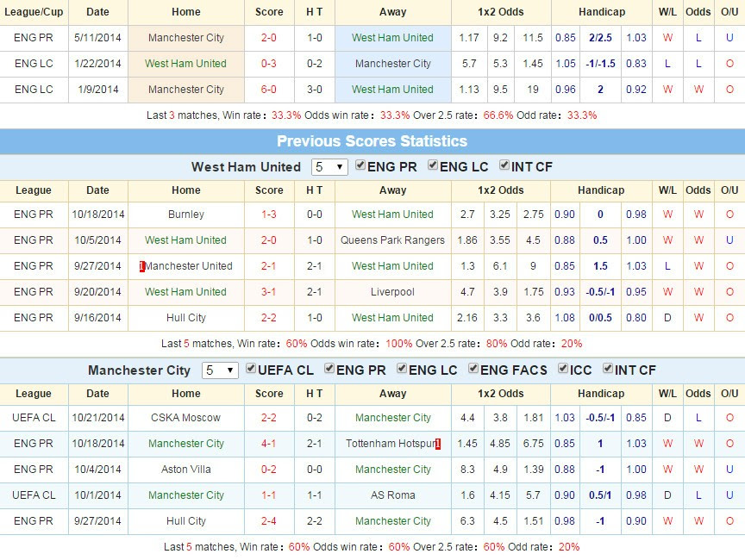The image size is (745, 560).
Task: Click odds 6.75 in Tottenham row
Action: pos(533,443)
